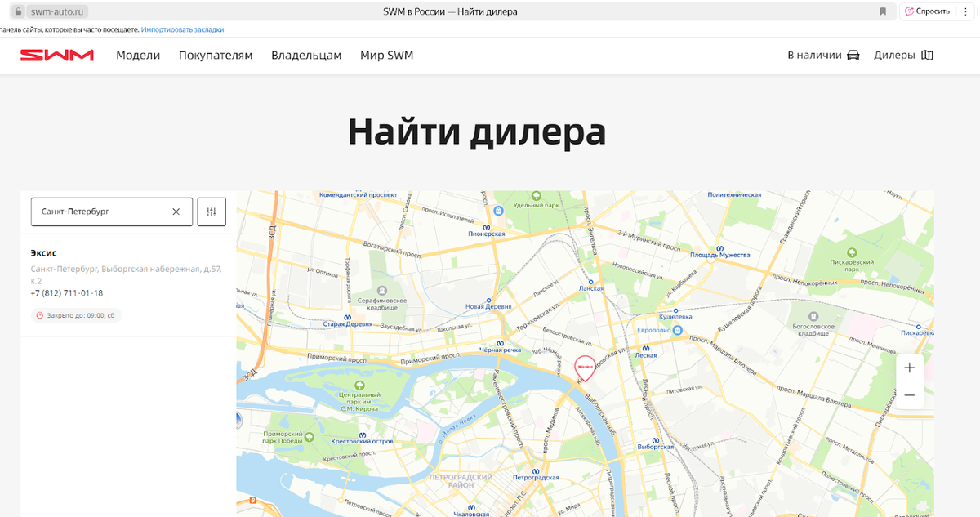This screenshot has height=517, width=980.
Task: Open the Дилеры link
Action: pyautogui.click(x=894, y=56)
